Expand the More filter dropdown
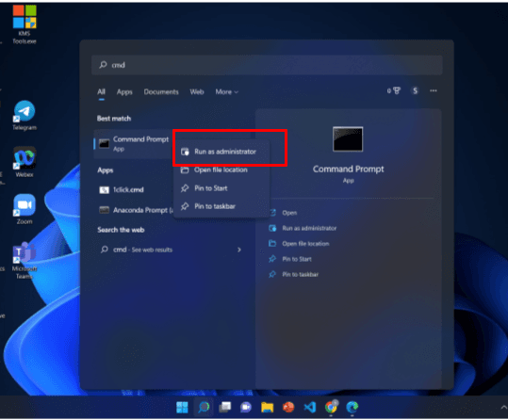This screenshot has width=508, height=420. 227,92
